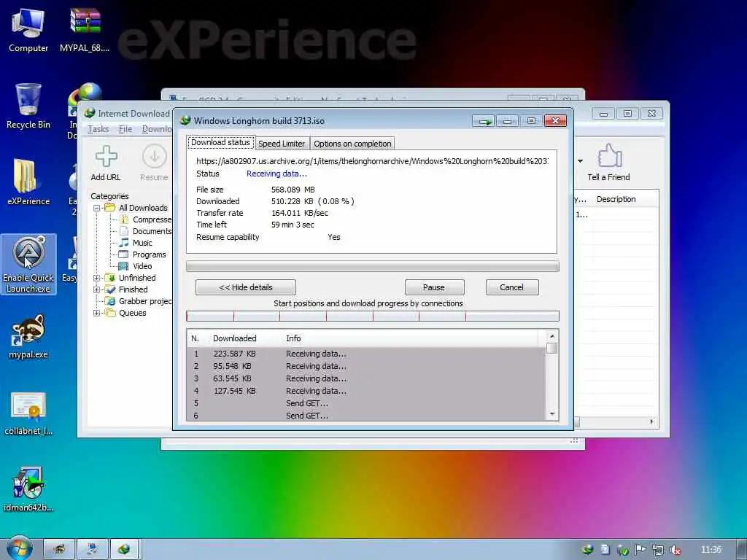This screenshot has width=747, height=560.
Task: Select the mypal.exe raccoon icon
Action: point(28,336)
